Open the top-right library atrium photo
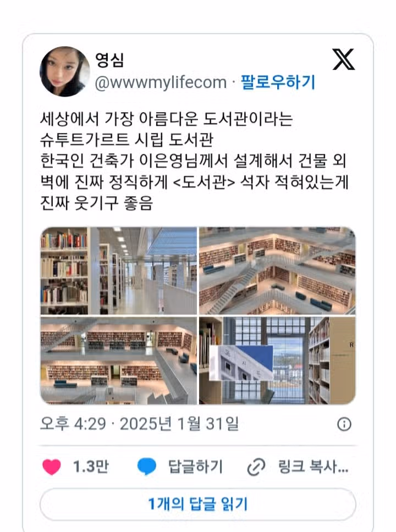Screen dimensions: 396x532 [277, 271]
